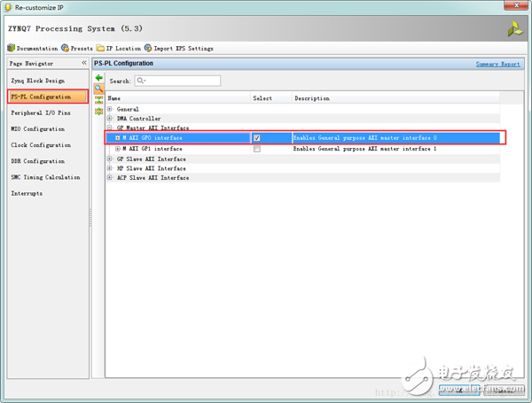
Task: Collapse the Page Navigator panel with chevron
Action: pos(84,64)
